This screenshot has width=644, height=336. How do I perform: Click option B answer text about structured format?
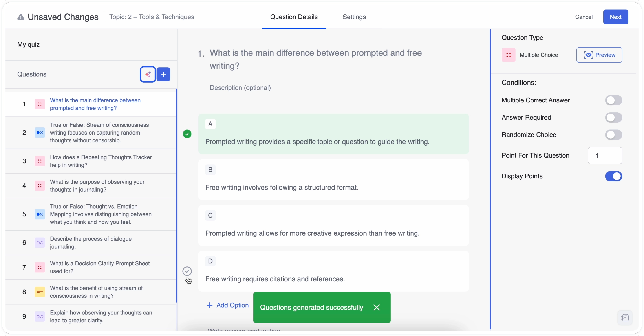[x=282, y=188]
